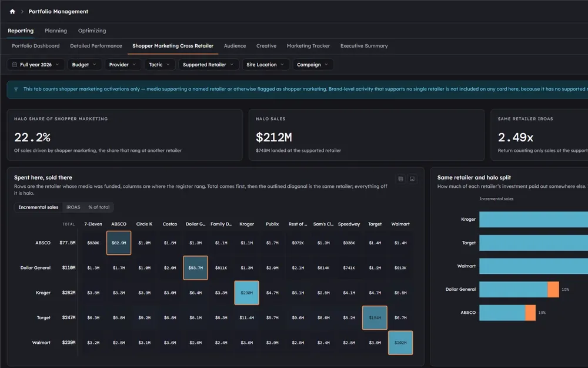588x368 pixels.
Task: Open Campaign filter dropdown
Action: (313, 65)
